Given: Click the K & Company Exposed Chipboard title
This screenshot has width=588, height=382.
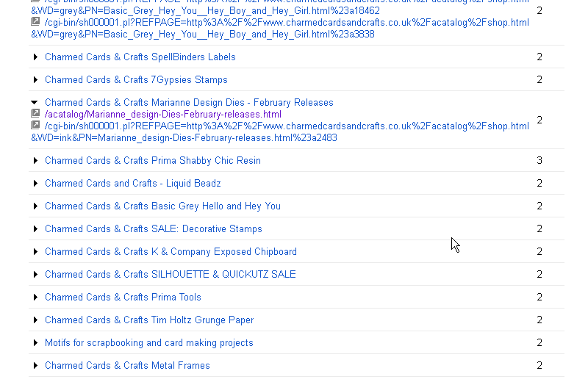Looking at the screenshot, I should (x=171, y=252).
